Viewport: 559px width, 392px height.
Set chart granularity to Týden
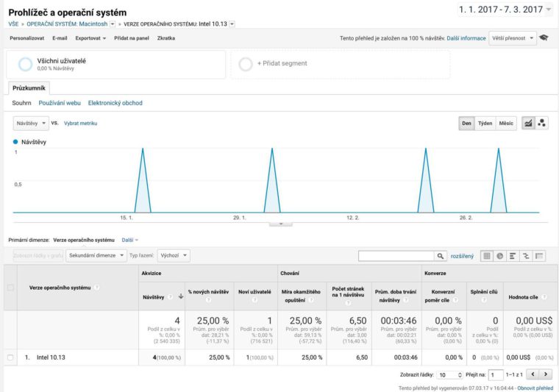pos(485,123)
